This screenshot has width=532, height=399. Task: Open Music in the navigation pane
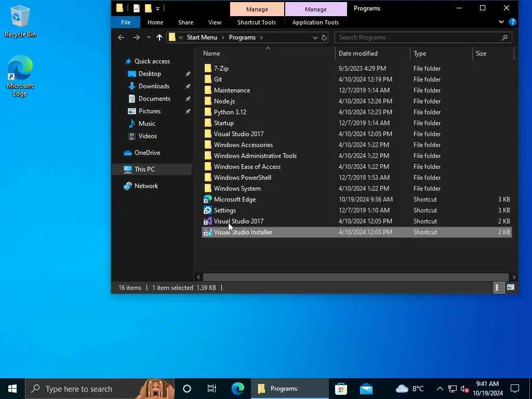(x=147, y=124)
